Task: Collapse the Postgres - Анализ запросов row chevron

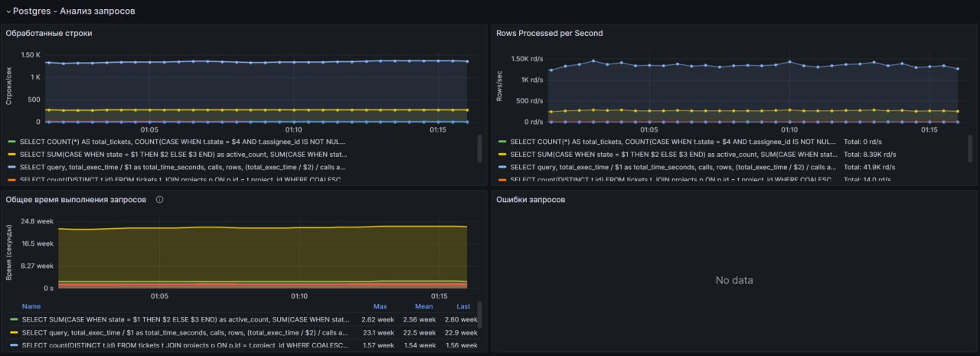Action: [x=8, y=11]
